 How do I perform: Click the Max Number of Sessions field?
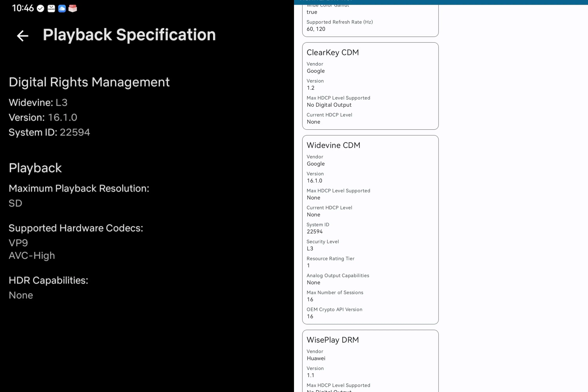coord(335,296)
